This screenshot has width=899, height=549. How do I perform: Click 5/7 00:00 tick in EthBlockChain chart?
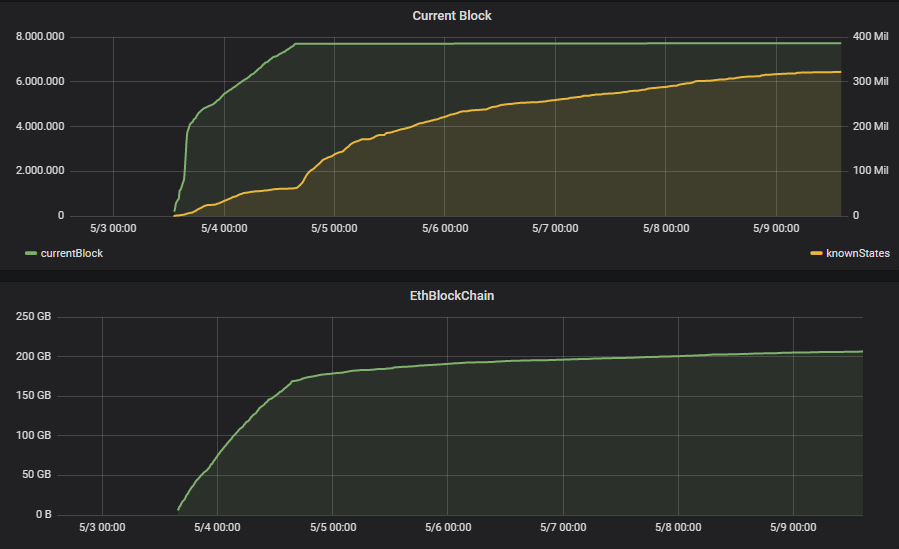click(x=563, y=528)
